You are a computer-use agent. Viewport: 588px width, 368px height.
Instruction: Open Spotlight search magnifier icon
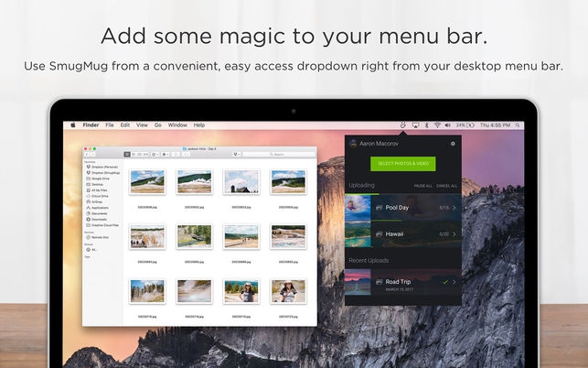click(518, 125)
